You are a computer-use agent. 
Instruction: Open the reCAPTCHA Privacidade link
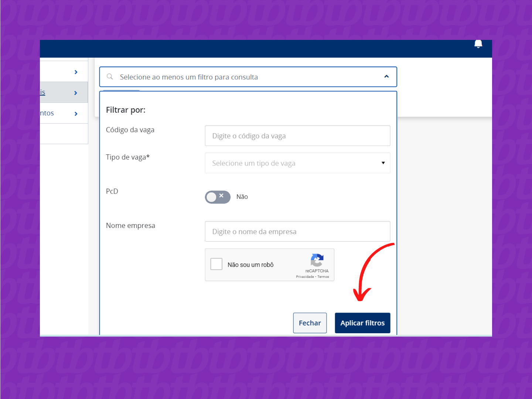305,277
